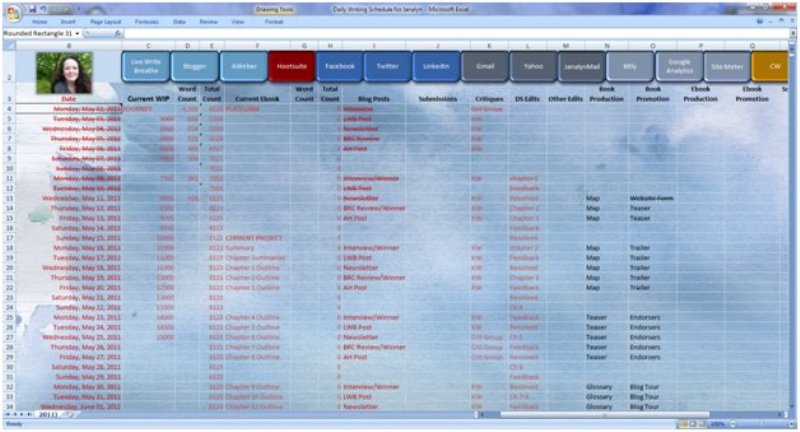Click the last-sheet navigation arrow
This screenshot has height=432, width=800.
coord(29,415)
